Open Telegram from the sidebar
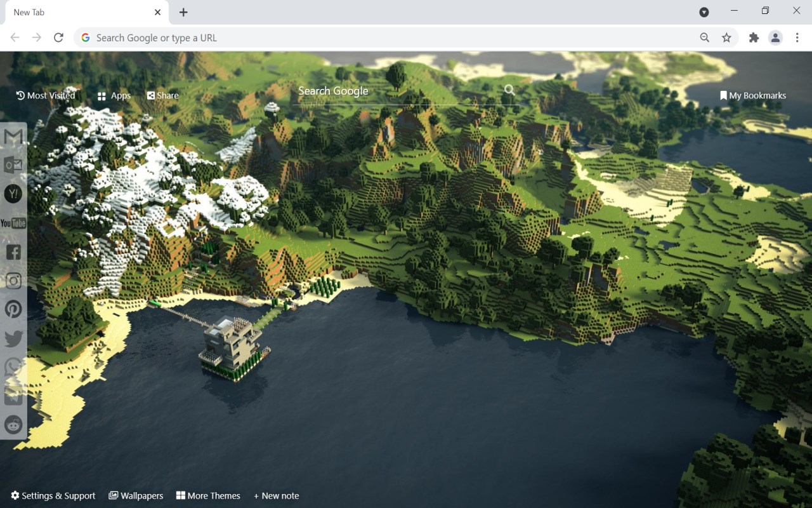This screenshot has height=508, width=812. click(x=13, y=396)
